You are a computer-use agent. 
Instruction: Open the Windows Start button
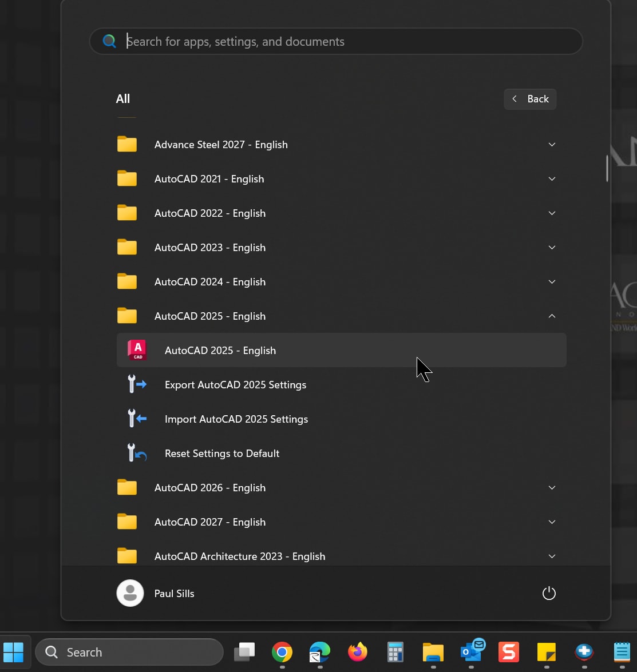point(14,652)
